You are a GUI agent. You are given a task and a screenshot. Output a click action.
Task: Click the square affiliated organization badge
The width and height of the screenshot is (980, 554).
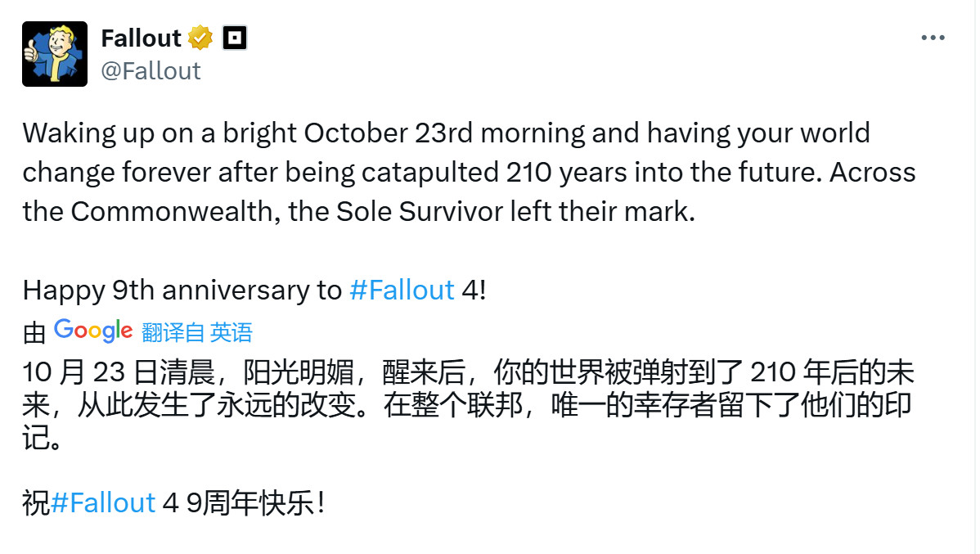pos(235,37)
